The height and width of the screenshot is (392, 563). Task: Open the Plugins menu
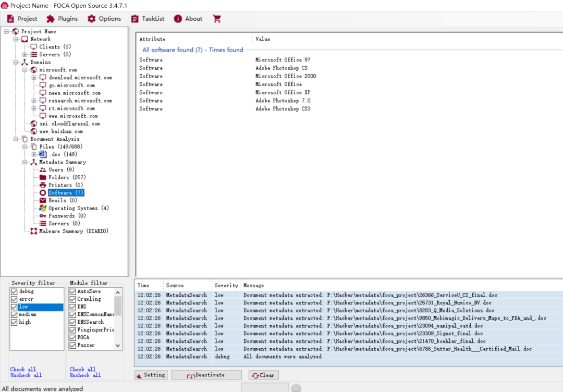click(62, 19)
